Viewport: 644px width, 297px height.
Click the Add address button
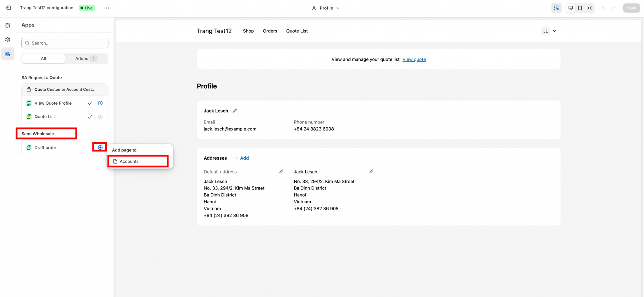(242, 158)
